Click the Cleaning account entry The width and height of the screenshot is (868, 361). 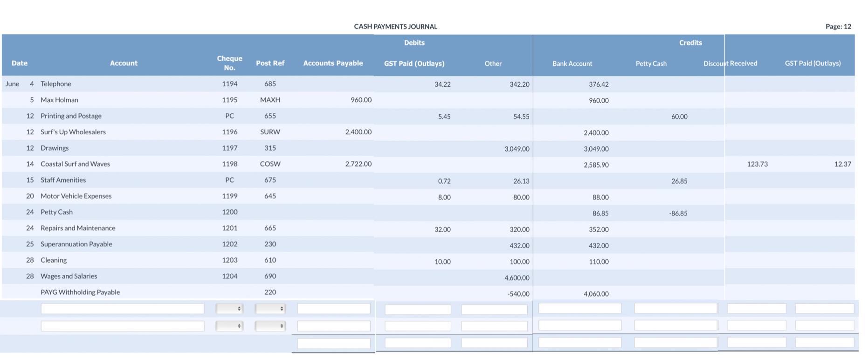point(54,260)
